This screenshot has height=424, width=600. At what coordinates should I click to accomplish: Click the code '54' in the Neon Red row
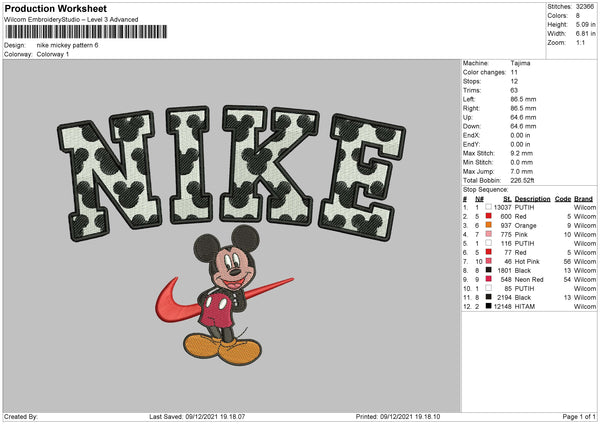tap(567, 279)
